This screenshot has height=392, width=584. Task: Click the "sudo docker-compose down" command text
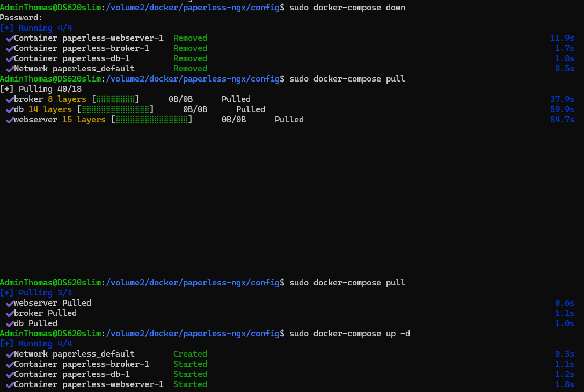(347, 8)
